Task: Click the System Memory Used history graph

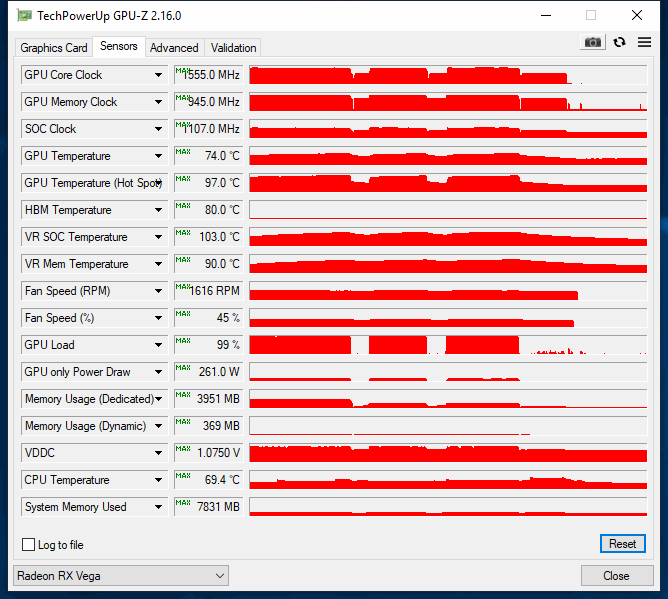Action: click(448, 507)
